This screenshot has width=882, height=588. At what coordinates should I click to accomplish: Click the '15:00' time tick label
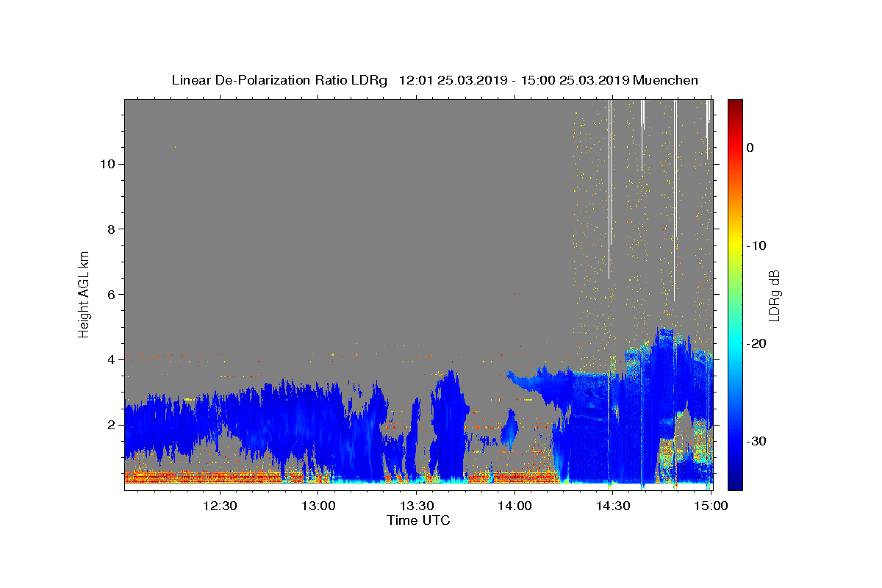pyautogui.click(x=711, y=506)
